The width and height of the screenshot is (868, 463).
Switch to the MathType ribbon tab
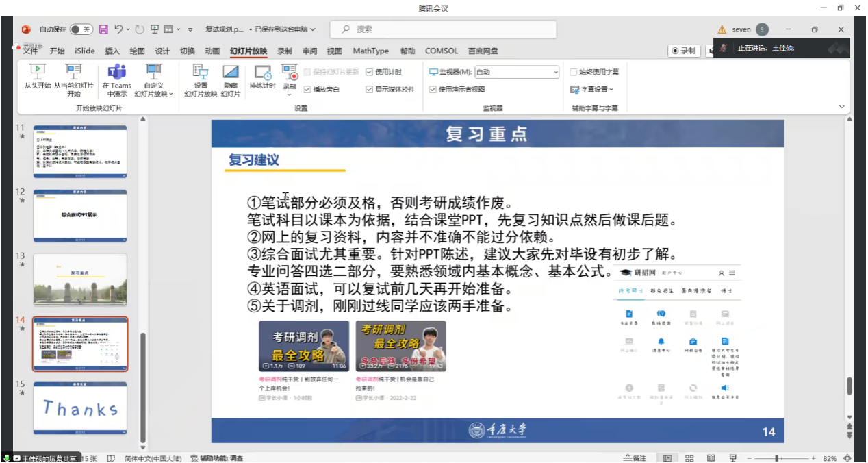(x=370, y=51)
